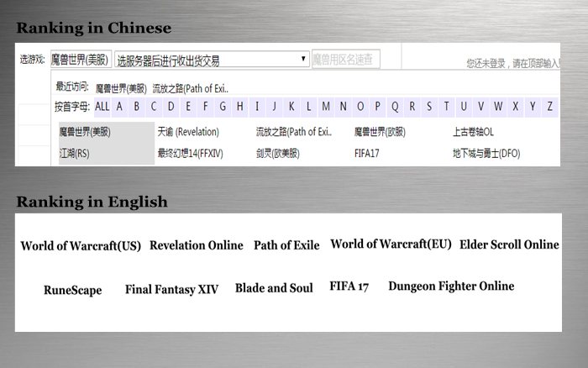Filter games by letter W
The width and height of the screenshot is (588, 368).
(x=499, y=107)
